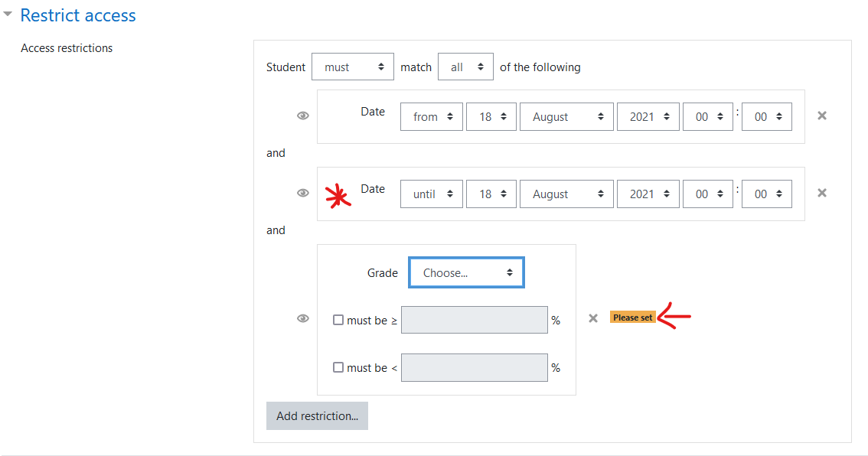Change the 'from' date direction dropdown

(431, 117)
